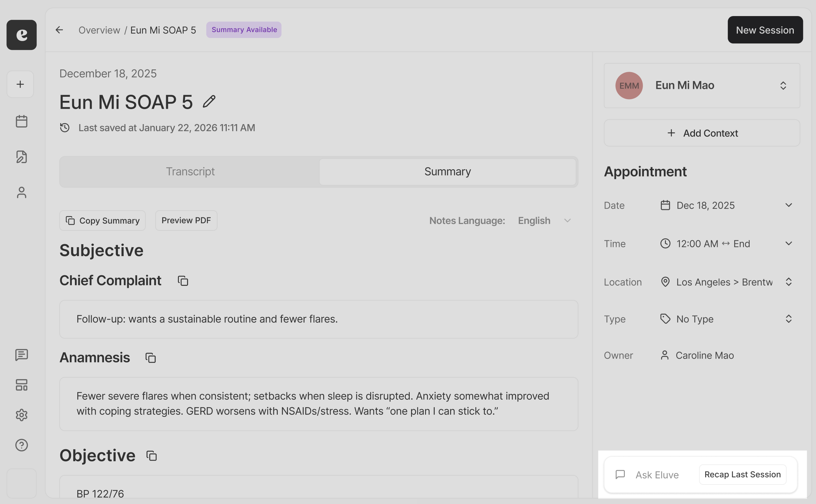Select the Summary tab
This screenshot has width=816, height=504.
pyautogui.click(x=448, y=172)
